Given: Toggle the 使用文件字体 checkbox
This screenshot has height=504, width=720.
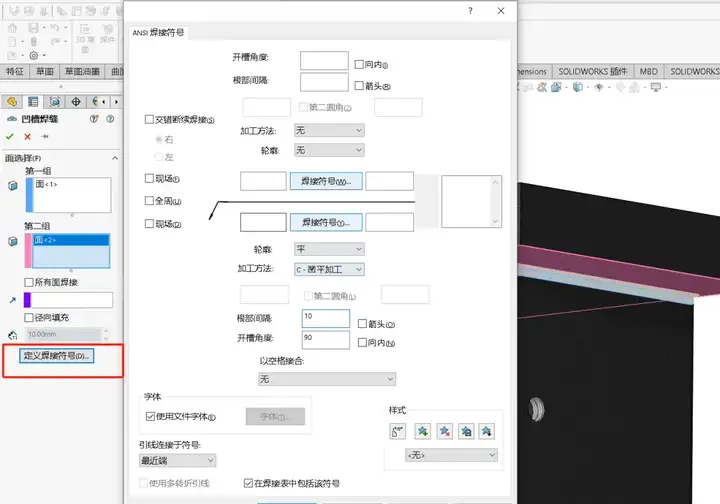Looking at the screenshot, I should click(150, 416).
